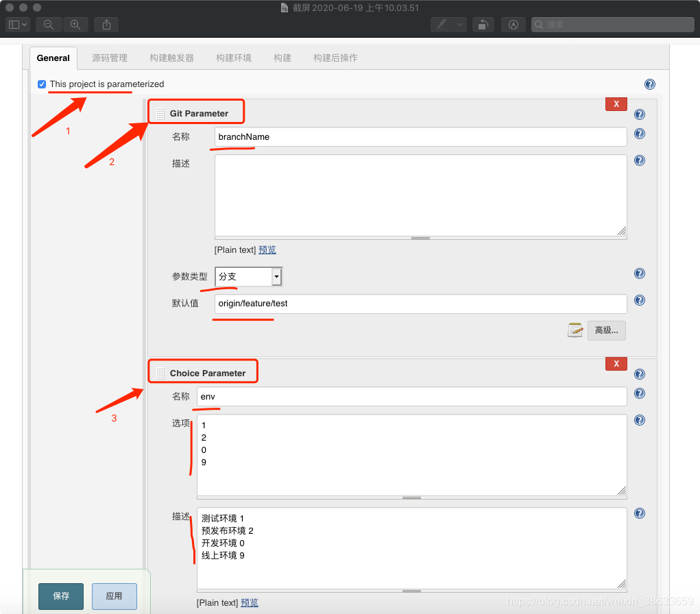Image resolution: width=700 pixels, height=614 pixels.
Task: Grab Git description resize bar
Action: pos(420,238)
